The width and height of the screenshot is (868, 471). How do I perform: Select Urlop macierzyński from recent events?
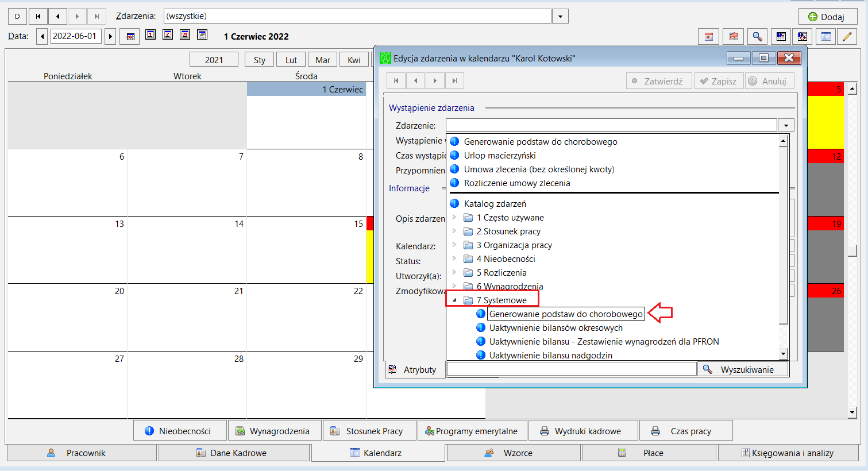click(500, 155)
